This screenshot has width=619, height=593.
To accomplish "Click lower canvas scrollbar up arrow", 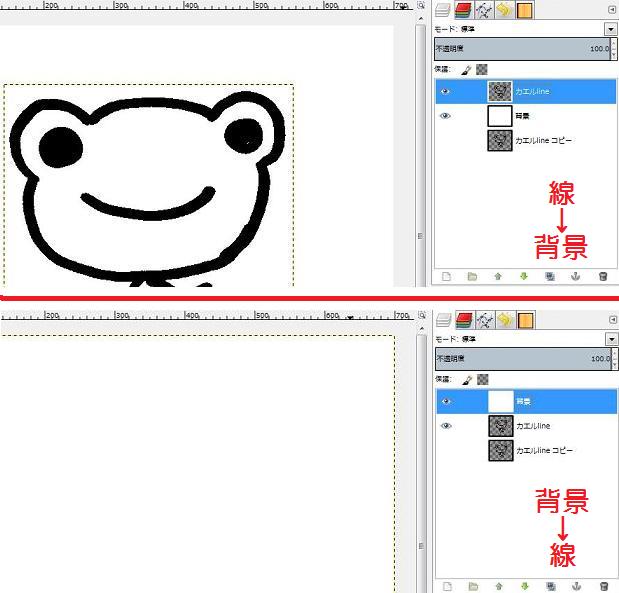I will [x=422, y=328].
